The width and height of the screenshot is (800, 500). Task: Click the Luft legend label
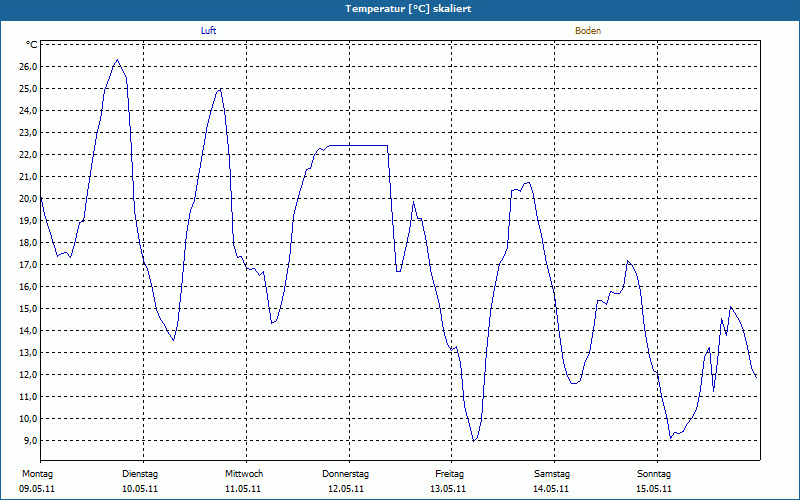click(x=208, y=31)
